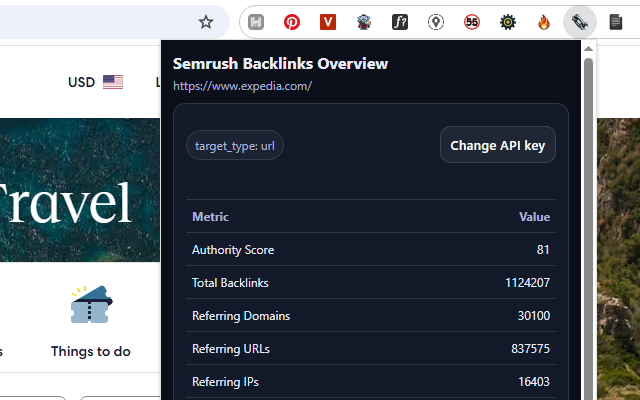Open the purple character extension icon
640x400 pixels.
tap(364, 22)
